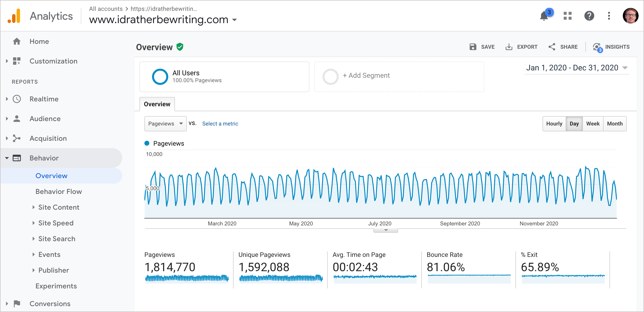Expand the Site Content submenu

click(34, 207)
